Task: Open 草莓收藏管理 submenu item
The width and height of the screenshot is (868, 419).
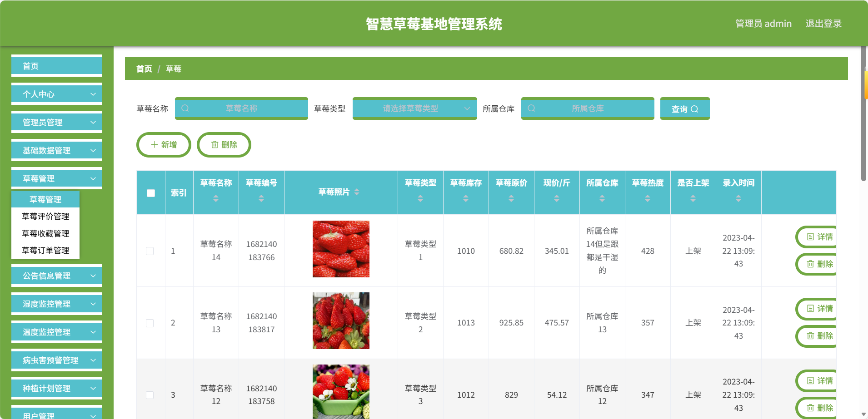Action: pos(45,233)
